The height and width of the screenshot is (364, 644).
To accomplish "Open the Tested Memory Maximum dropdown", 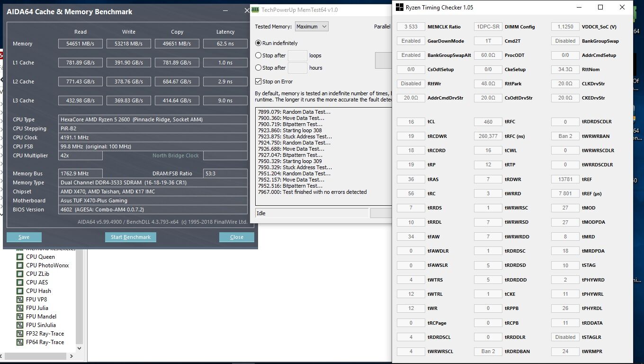I will point(312,27).
